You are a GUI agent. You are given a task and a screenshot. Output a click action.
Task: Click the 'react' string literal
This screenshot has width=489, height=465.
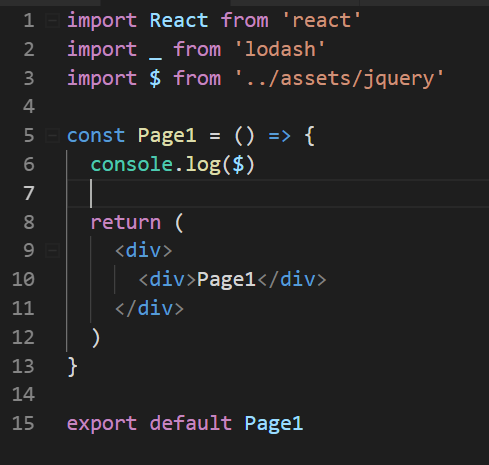coord(322,21)
